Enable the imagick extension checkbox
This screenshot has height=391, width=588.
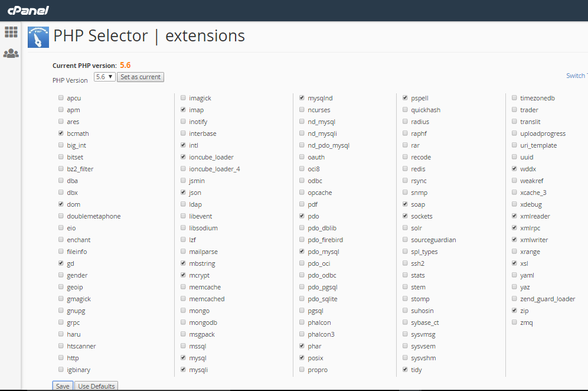184,98
